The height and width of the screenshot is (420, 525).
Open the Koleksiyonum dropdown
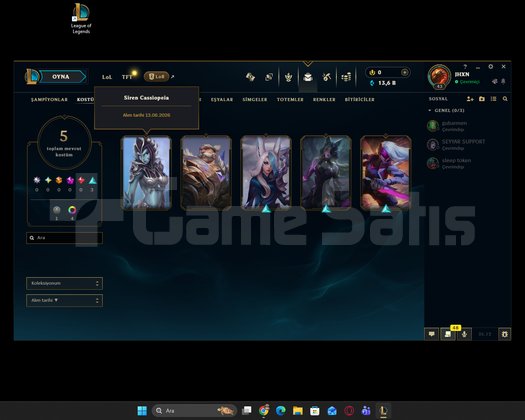64,283
